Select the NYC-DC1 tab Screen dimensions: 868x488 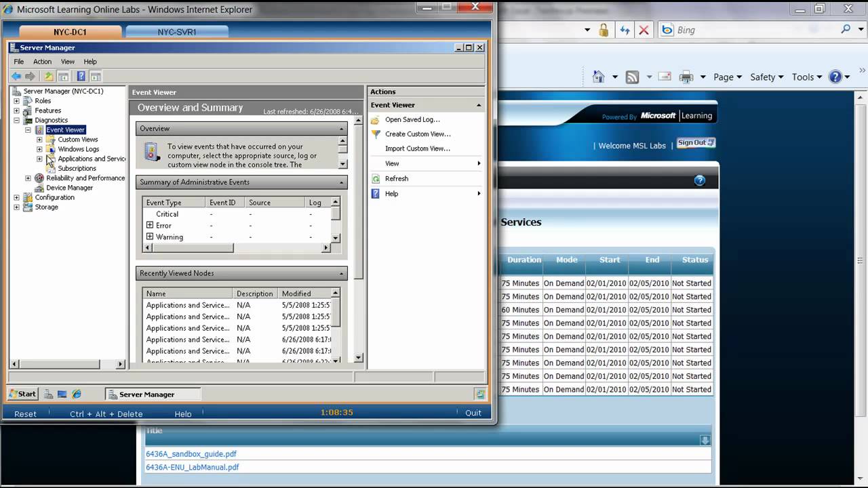tap(71, 32)
